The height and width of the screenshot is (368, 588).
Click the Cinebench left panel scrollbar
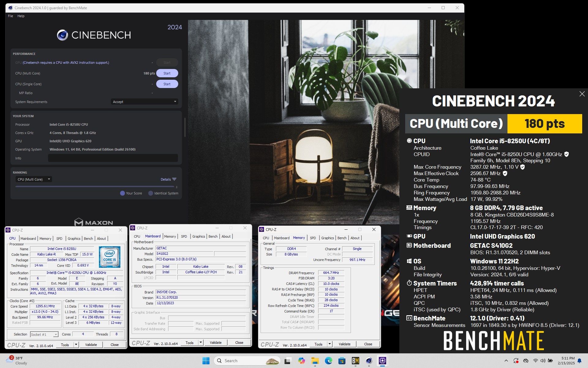click(185, 127)
